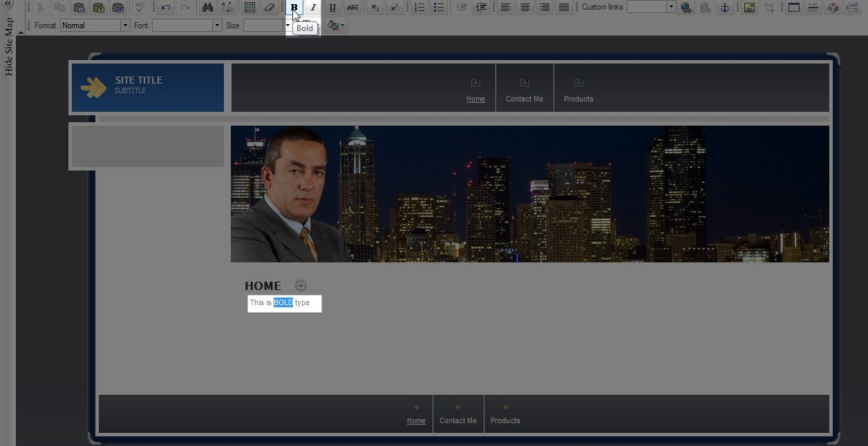Insert an anchor with the anchor icon
This screenshot has width=868, height=446.
pyautogui.click(x=724, y=8)
